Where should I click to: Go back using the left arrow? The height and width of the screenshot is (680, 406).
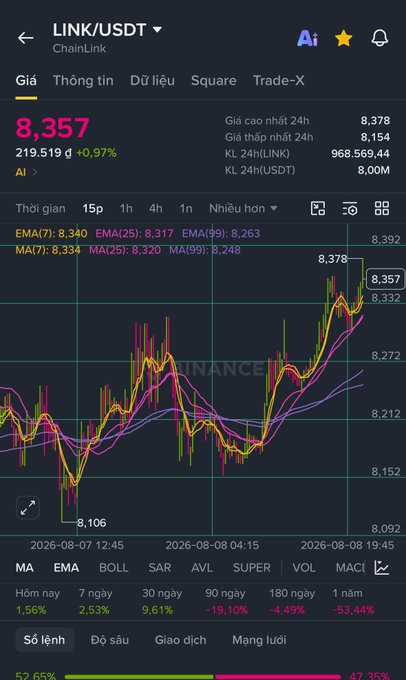point(26,38)
